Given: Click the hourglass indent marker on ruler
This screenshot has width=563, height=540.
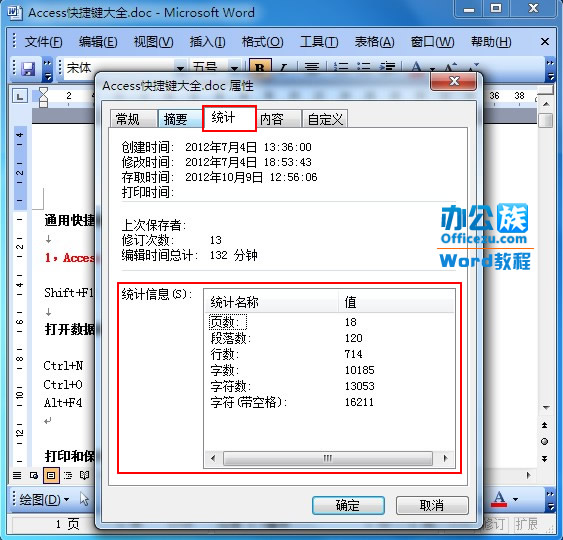Looking at the screenshot, I should pyautogui.click(x=43, y=97).
